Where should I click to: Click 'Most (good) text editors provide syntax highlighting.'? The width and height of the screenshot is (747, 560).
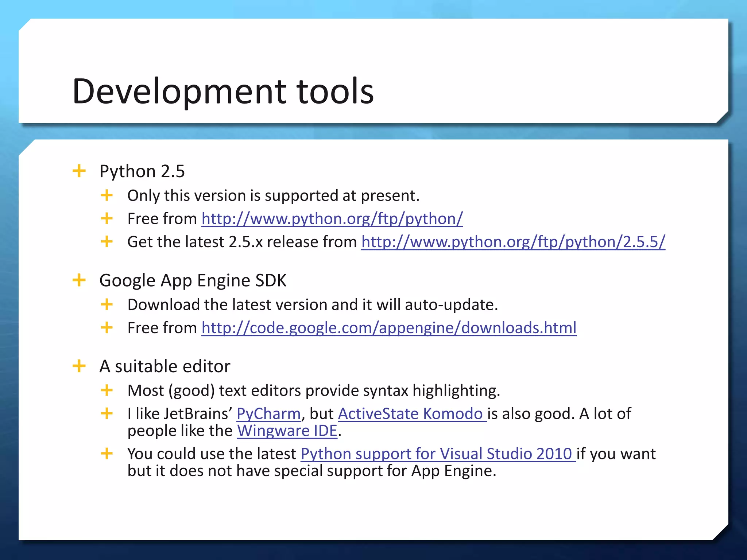314,390
